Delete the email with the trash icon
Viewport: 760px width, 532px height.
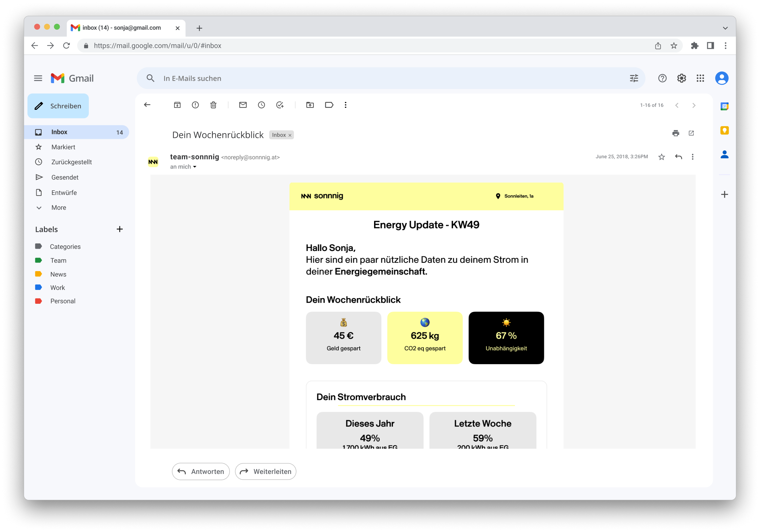click(x=213, y=105)
